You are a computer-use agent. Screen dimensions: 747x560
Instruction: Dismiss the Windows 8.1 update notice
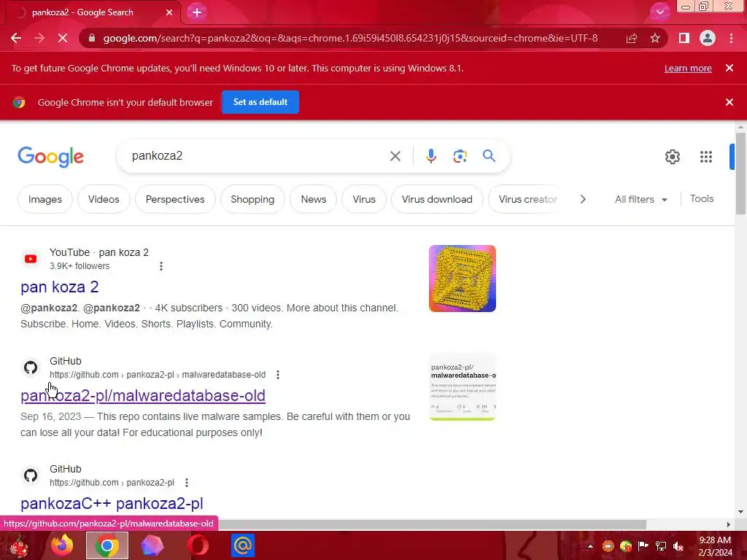[729, 68]
